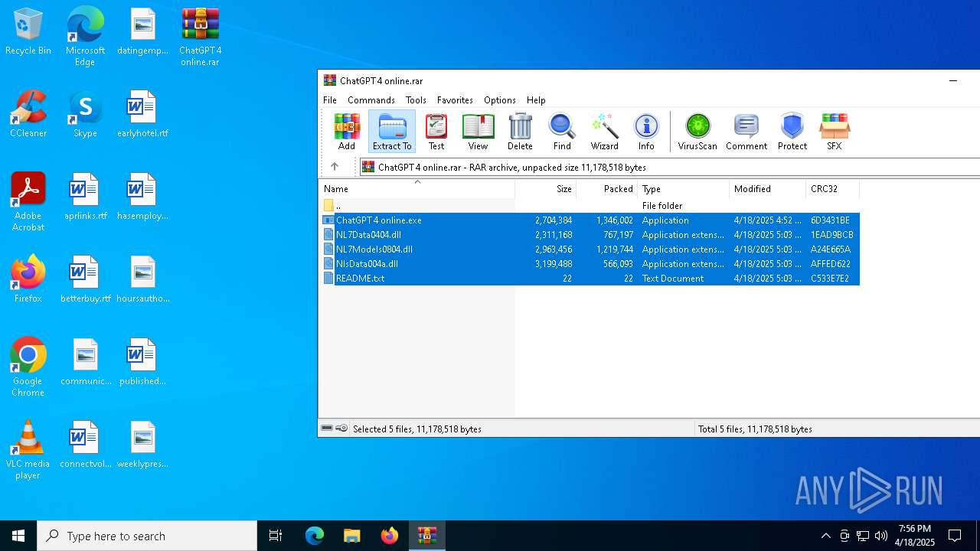This screenshot has height=551, width=980.
Task: Open Task View from the taskbar
Action: point(276,536)
